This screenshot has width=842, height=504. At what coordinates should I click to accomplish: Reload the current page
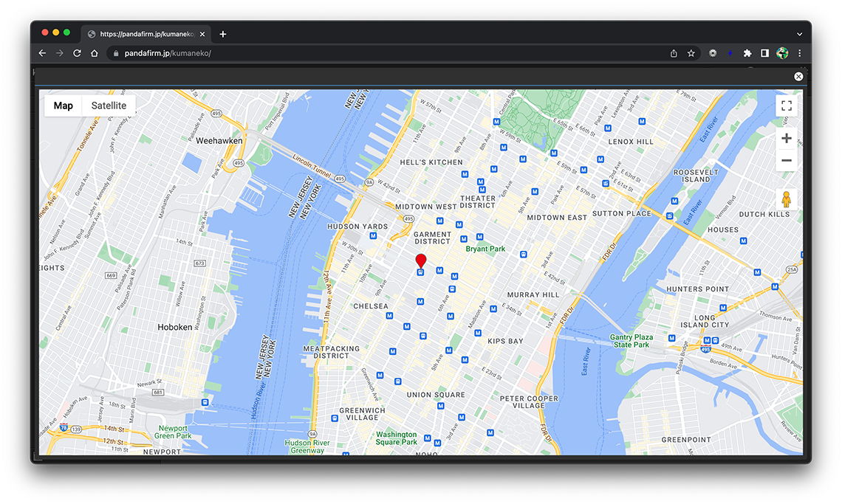coord(77,53)
